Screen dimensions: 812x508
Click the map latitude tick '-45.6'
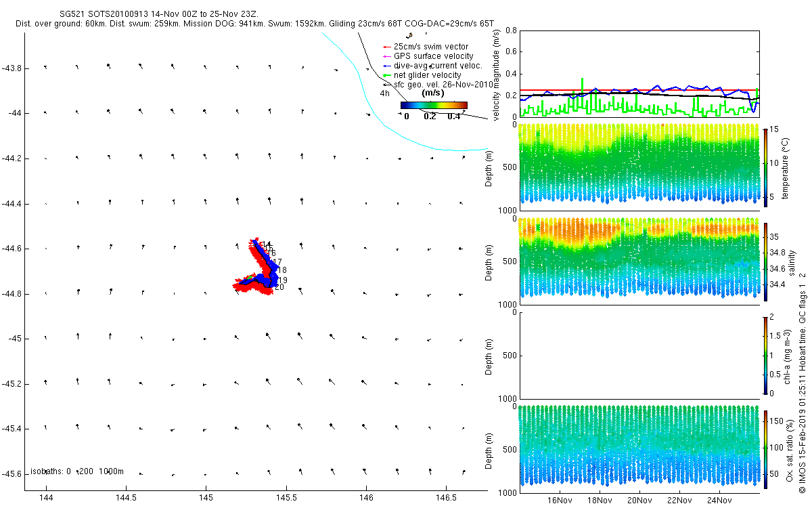[12, 473]
